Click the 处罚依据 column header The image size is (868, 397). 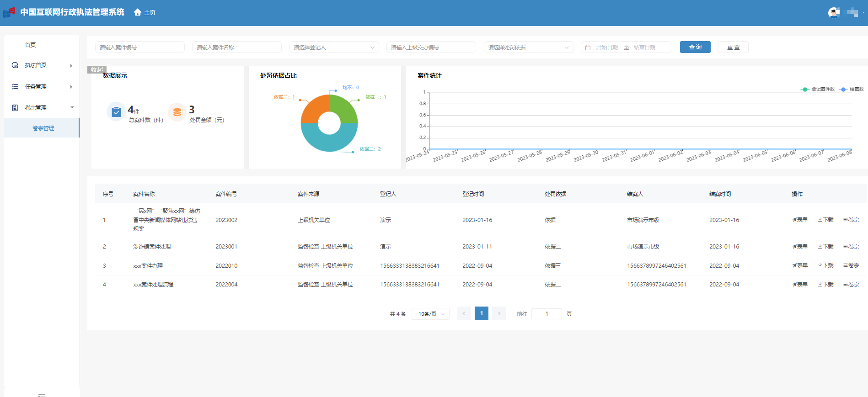(555, 194)
